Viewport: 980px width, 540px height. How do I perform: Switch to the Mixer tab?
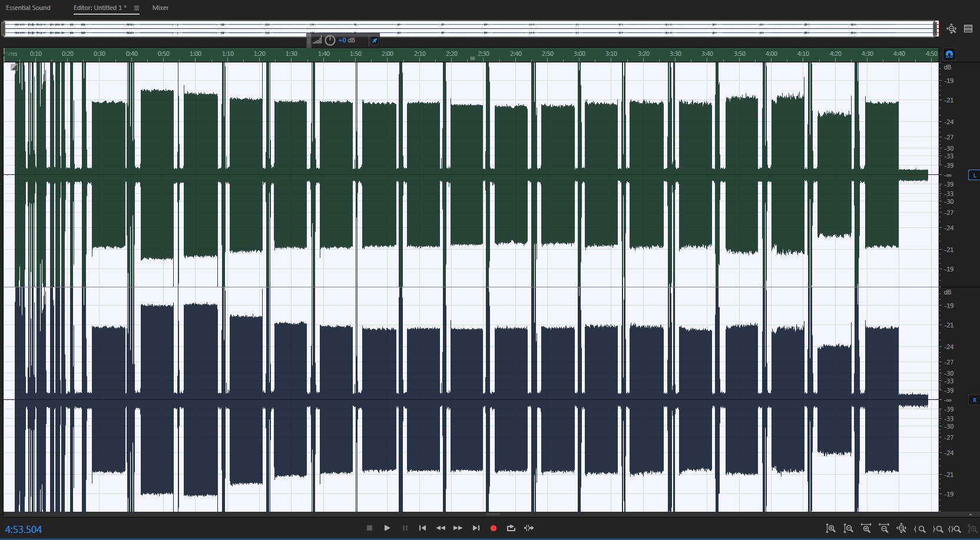tap(160, 8)
